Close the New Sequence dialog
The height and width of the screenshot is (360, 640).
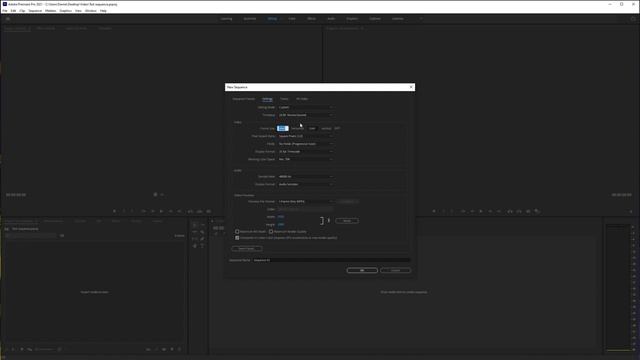[x=411, y=87]
